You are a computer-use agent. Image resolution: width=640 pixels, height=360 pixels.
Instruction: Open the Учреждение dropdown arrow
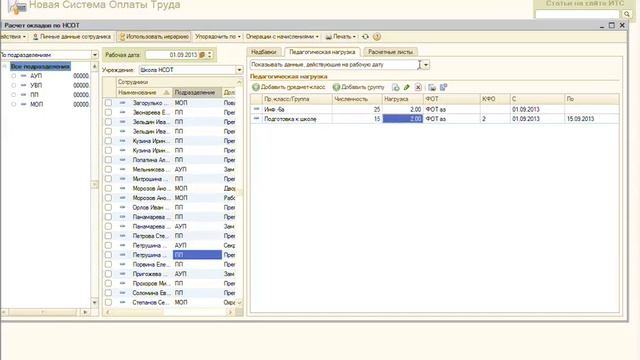(239, 70)
